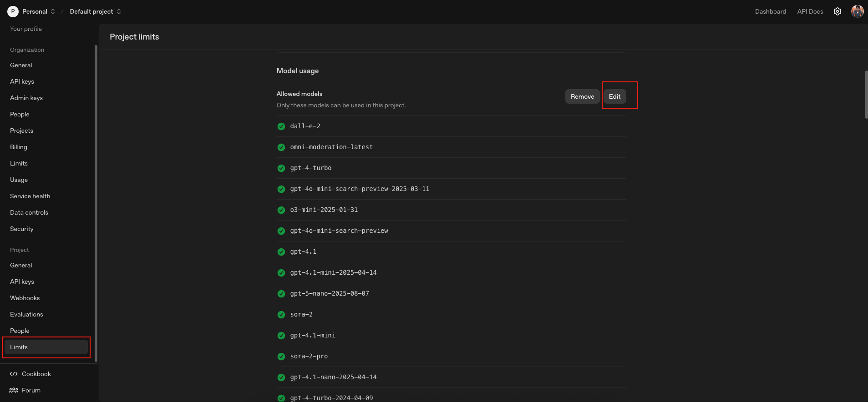Click green check icon beside sora-2
Viewport: 868px width, 402px height.
click(281, 315)
